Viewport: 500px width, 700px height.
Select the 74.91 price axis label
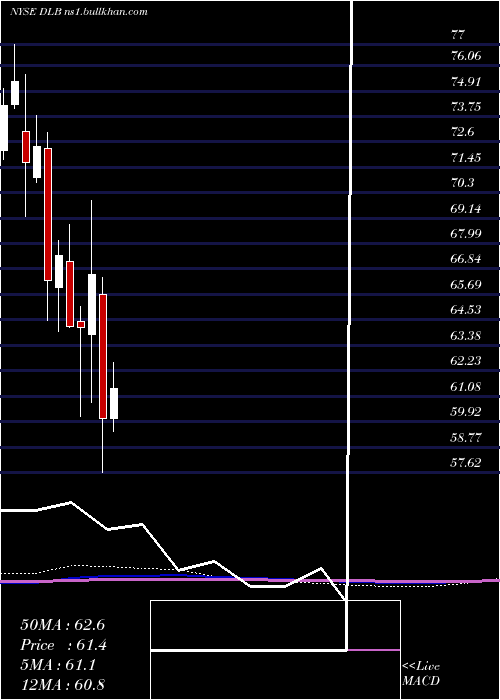pyautogui.click(x=466, y=81)
